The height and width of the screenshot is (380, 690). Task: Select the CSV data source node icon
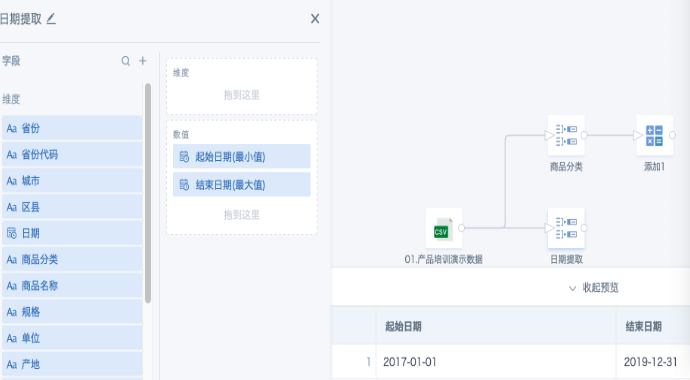pos(443,228)
